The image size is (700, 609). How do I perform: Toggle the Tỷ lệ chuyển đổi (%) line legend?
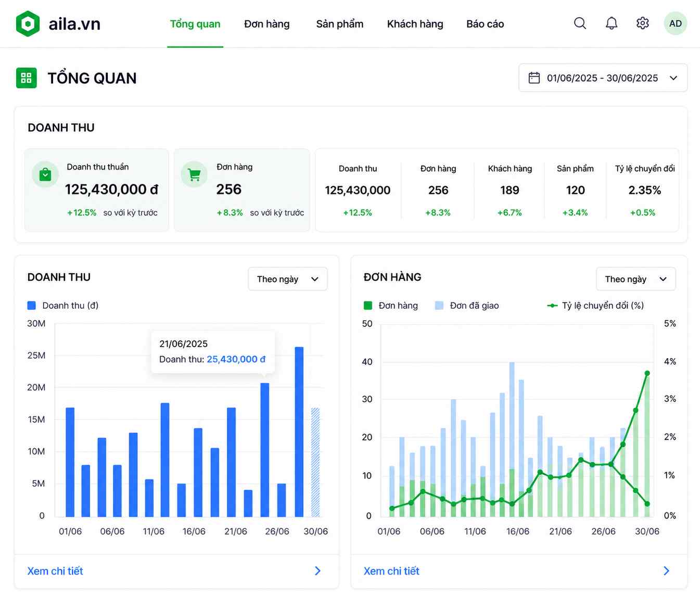click(595, 306)
